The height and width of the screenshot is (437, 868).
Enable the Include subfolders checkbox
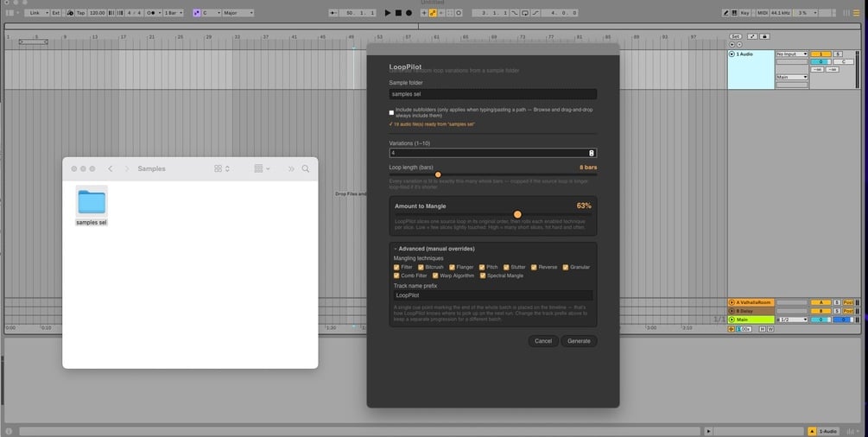coord(391,112)
